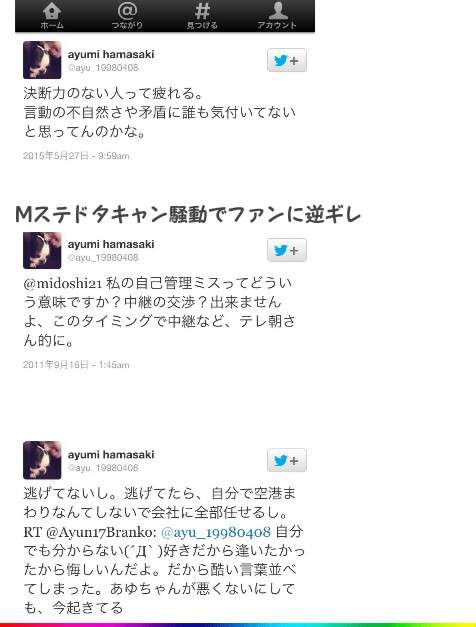
Task: Click follow bird button on @midoshi21 reply tweet
Action: pyautogui.click(x=287, y=250)
